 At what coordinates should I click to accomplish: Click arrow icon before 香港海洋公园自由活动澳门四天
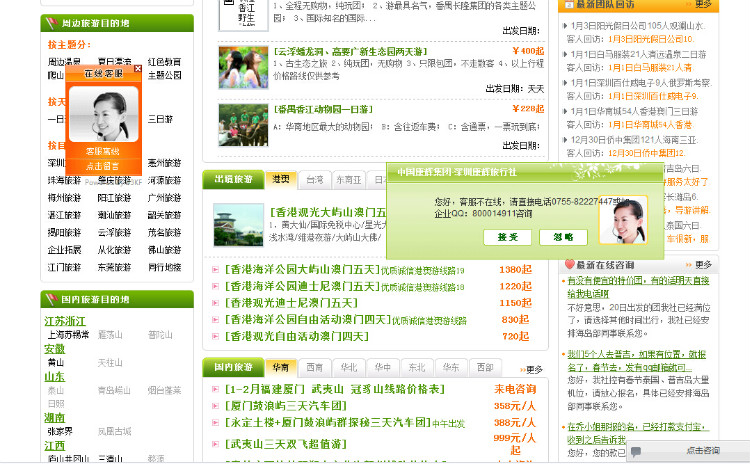tap(216, 320)
